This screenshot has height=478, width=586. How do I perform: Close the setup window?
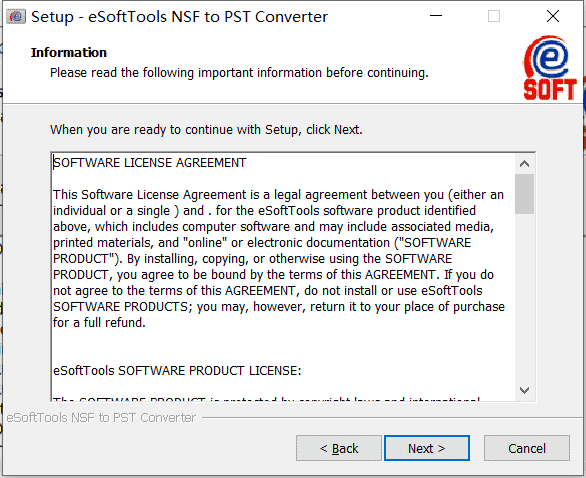pyautogui.click(x=553, y=16)
